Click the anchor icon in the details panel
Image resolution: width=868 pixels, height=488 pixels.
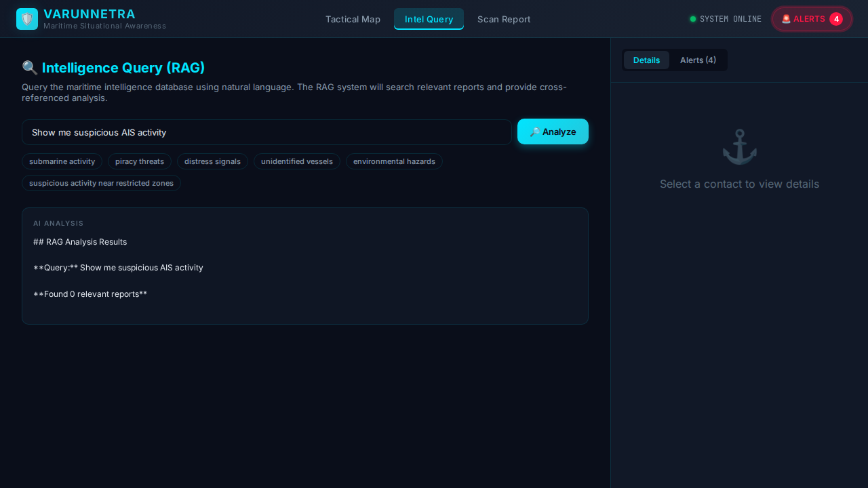coord(739,146)
